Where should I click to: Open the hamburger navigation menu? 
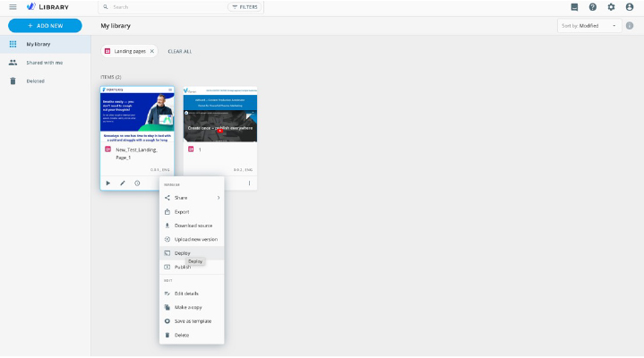tap(13, 7)
